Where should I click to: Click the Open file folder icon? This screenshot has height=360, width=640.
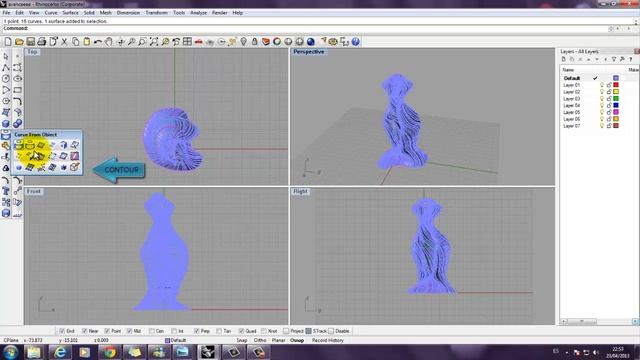point(19,42)
